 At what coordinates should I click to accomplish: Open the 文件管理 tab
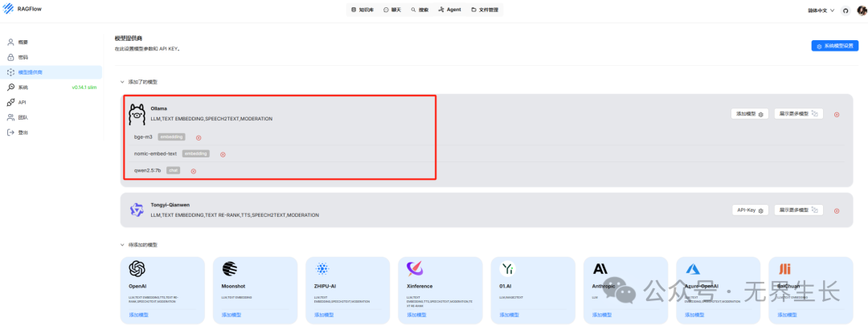point(485,10)
